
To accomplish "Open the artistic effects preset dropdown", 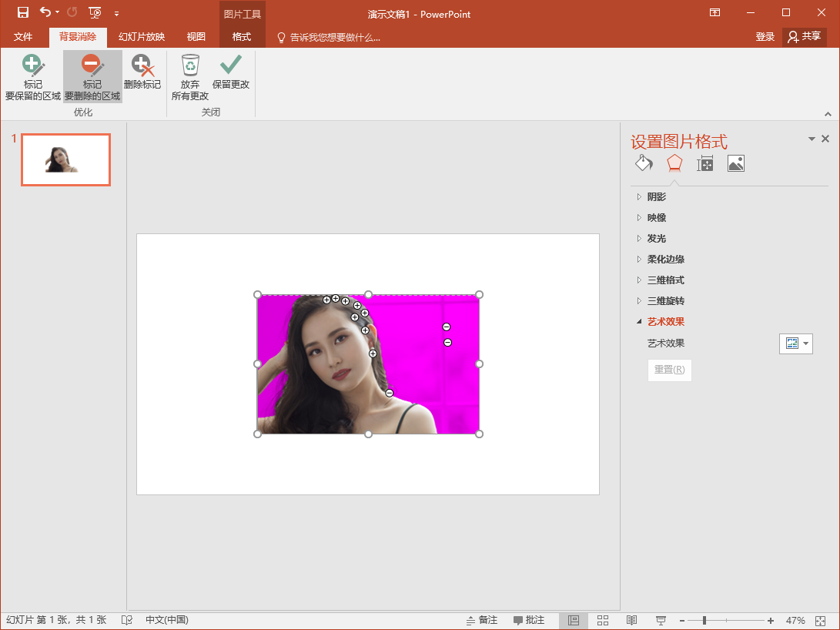I will (796, 343).
